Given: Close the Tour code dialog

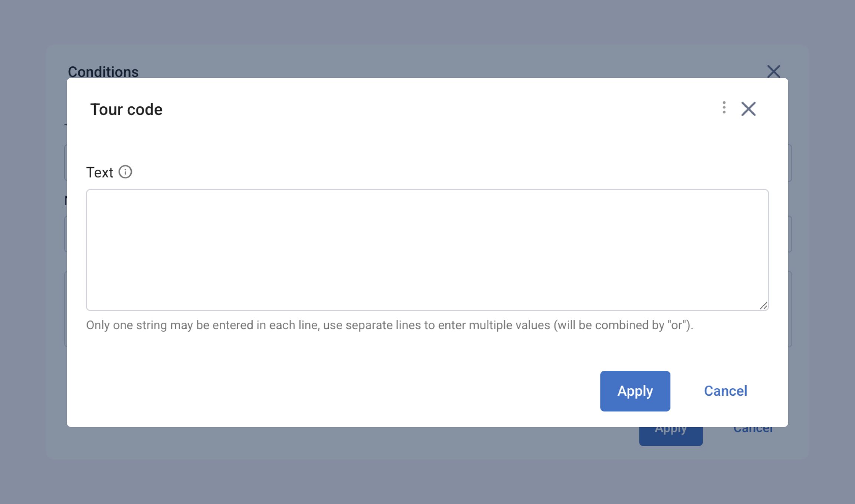Looking at the screenshot, I should pyautogui.click(x=748, y=109).
